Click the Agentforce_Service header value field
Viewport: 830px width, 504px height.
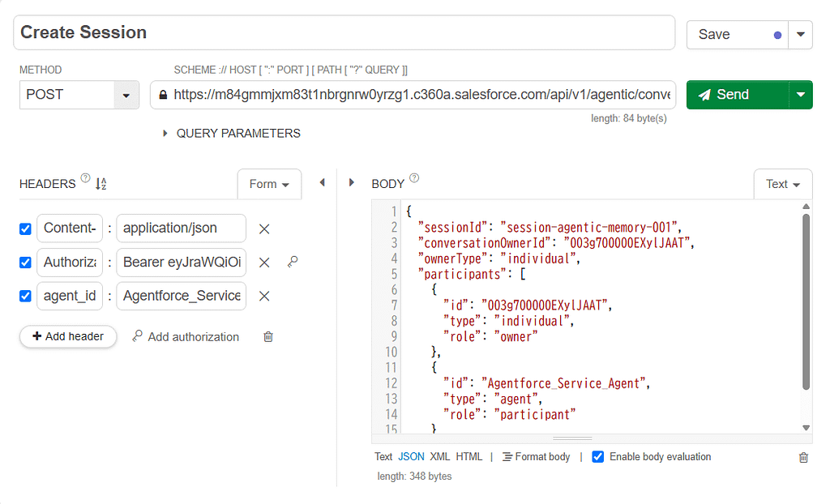(182, 296)
